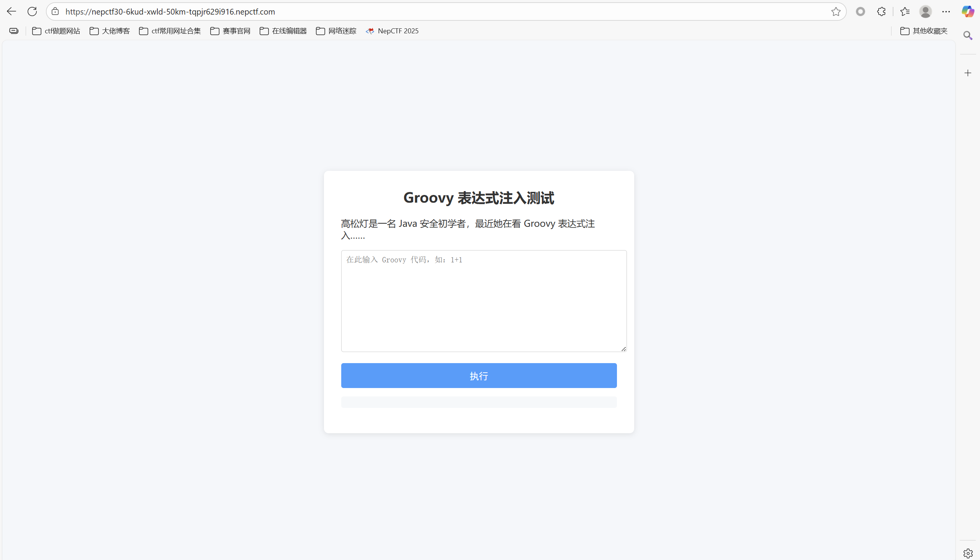This screenshot has width=980, height=560.
Task: Add this page to favorites star
Action: pyautogui.click(x=836, y=11)
